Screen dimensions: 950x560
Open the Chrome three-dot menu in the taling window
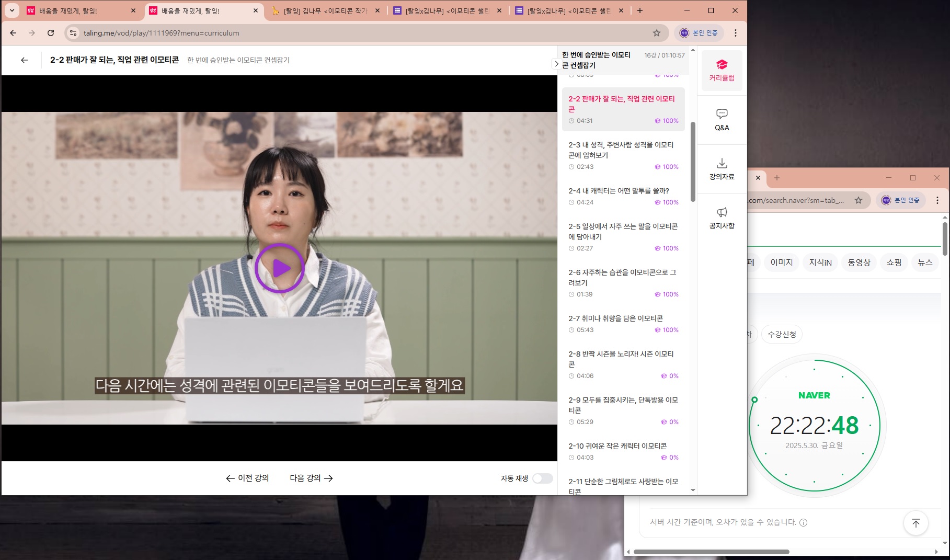click(x=736, y=33)
